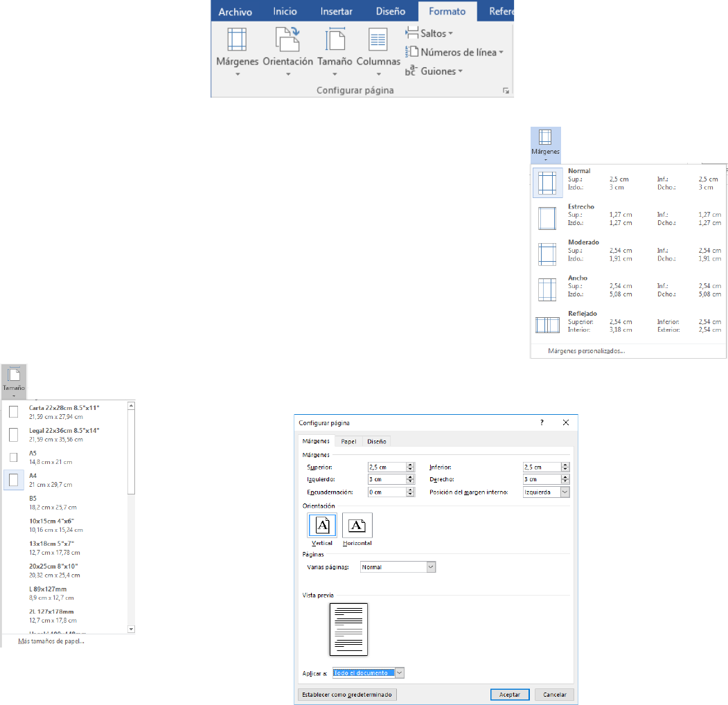The image size is (728, 705).
Task: Select Vertical orientation icon
Action: [x=322, y=526]
